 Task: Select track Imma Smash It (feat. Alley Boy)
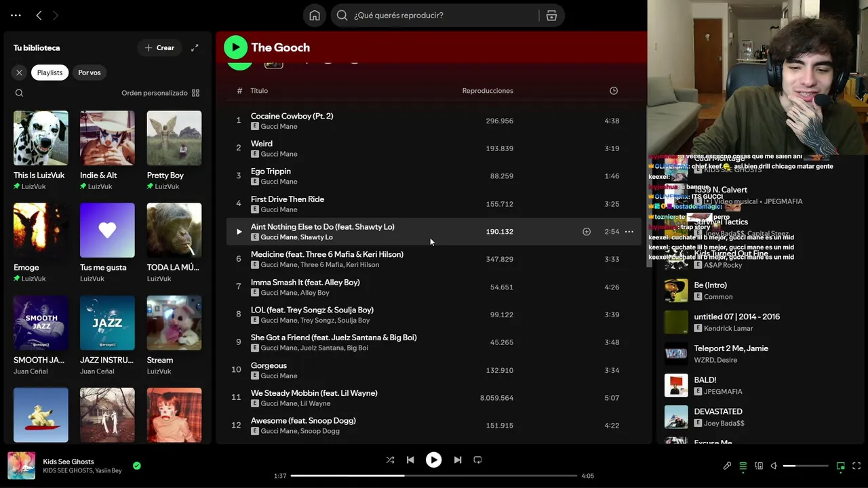(x=433, y=287)
